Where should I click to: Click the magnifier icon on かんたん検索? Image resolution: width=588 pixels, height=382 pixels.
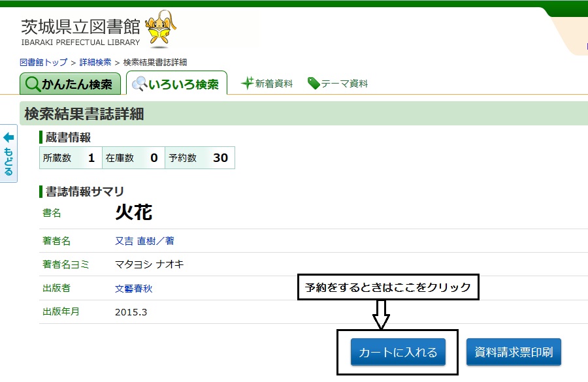tap(33, 84)
